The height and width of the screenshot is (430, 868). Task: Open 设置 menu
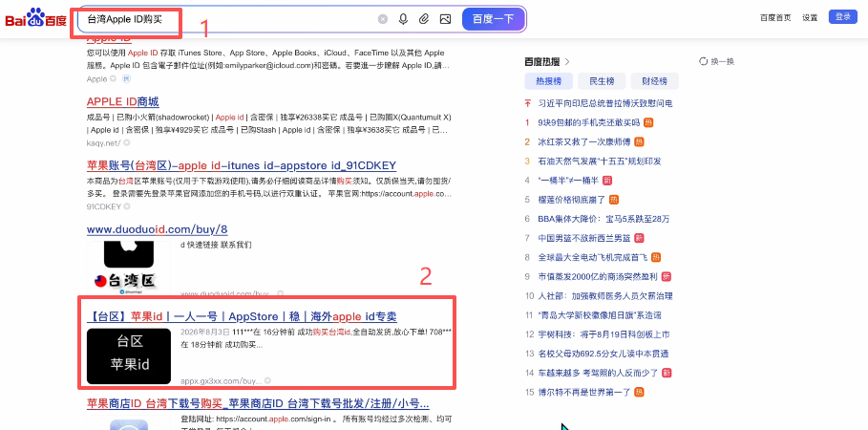point(810,17)
